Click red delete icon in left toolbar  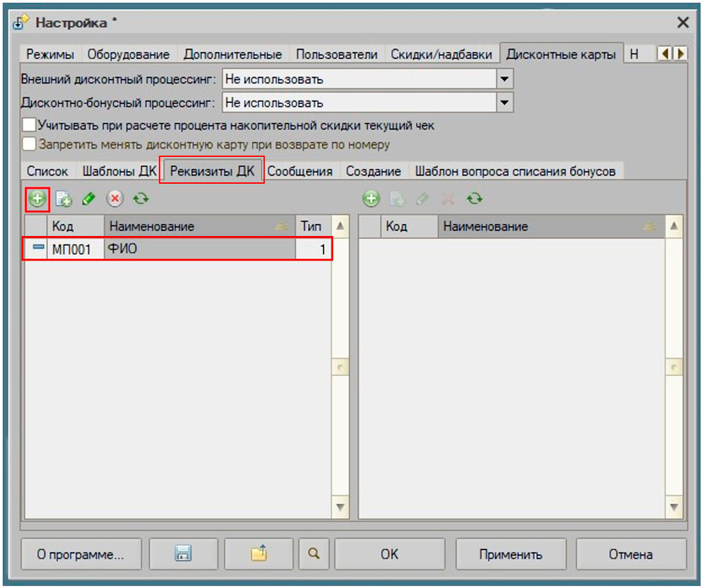coord(115,199)
